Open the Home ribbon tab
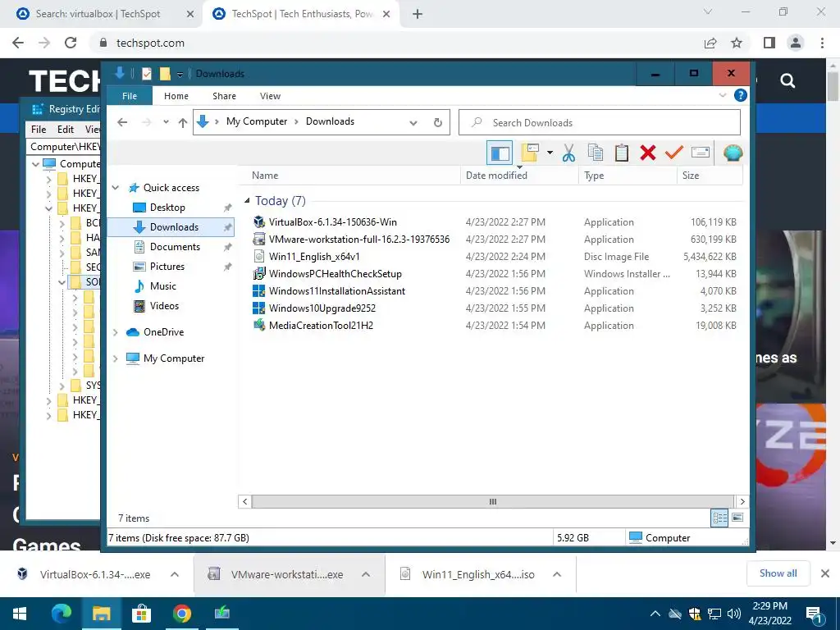Viewport: 840px width, 630px height. tap(176, 96)
